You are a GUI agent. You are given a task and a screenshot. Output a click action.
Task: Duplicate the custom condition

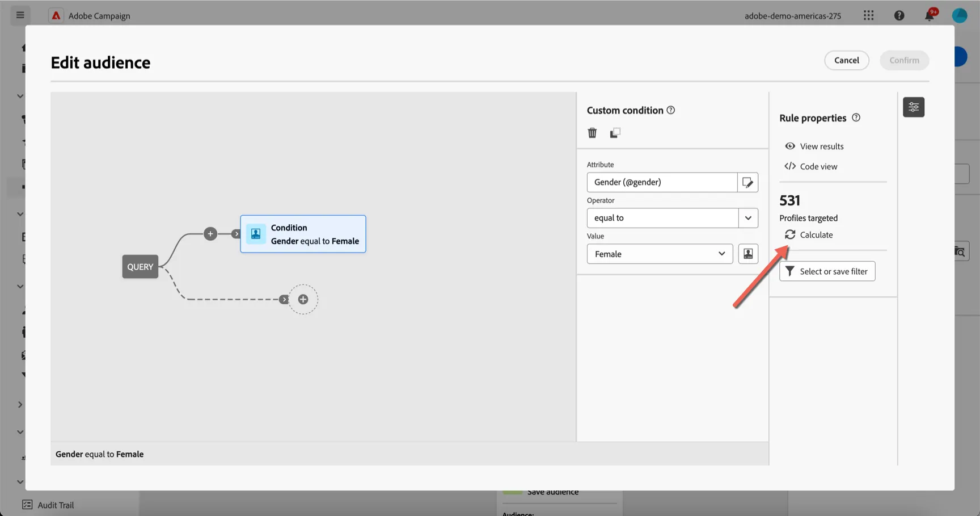pyautogui.click(x=615, y=133)
